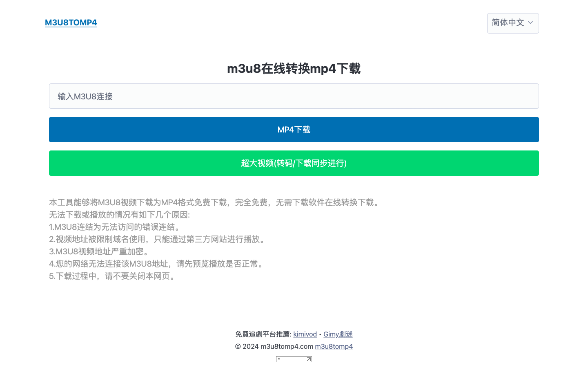Open the kimivod link in the footer
588x368 pixels.
click(x=305, y=334)
